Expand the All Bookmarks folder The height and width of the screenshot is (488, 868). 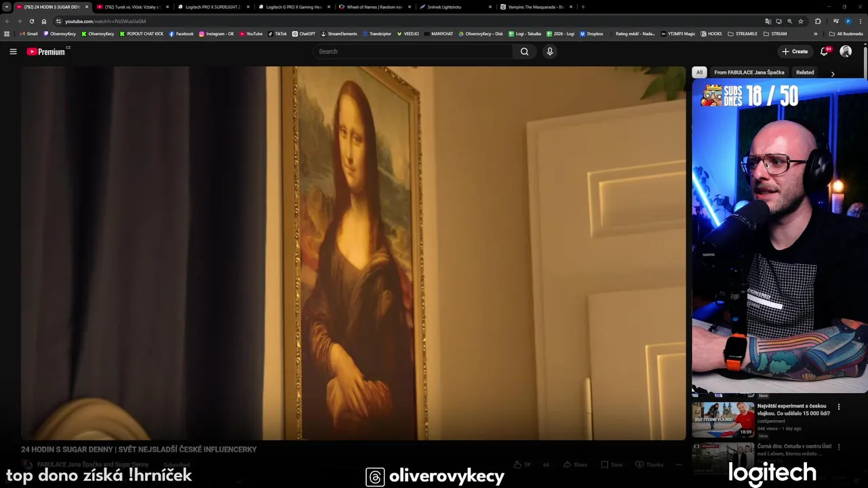(846, 34)
